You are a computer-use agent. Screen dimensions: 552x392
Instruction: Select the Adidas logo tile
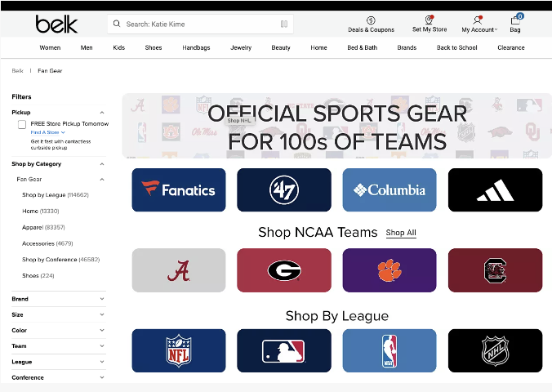tap(495, 189)
